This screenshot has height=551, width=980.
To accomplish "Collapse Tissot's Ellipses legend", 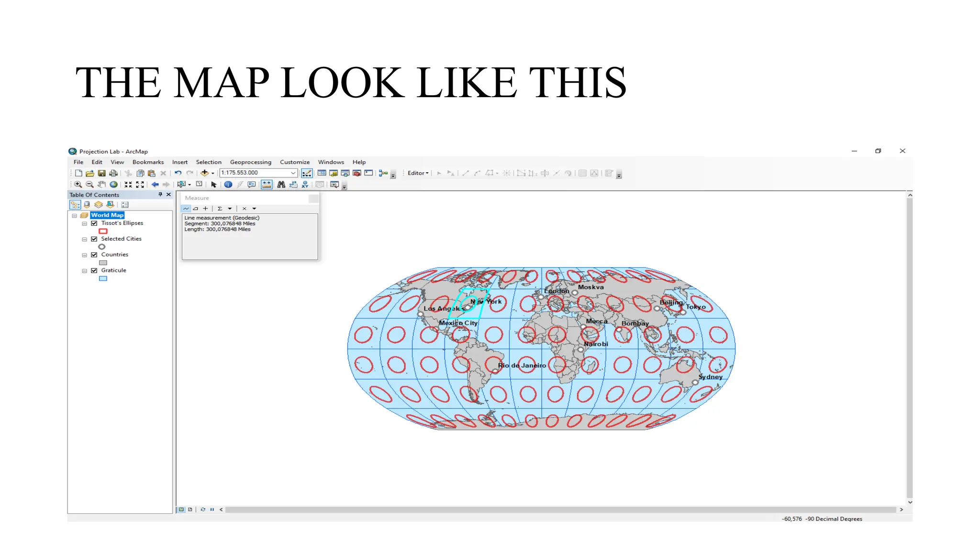I will 85,224.
